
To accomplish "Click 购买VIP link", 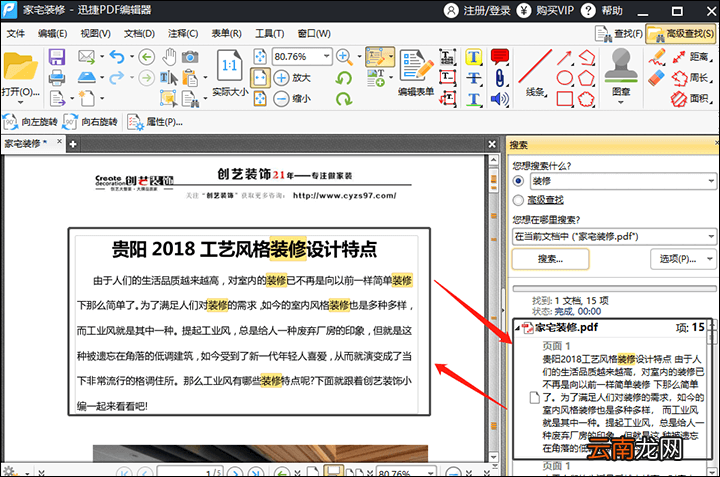I will pyautogui.click(x=546, y=11).
